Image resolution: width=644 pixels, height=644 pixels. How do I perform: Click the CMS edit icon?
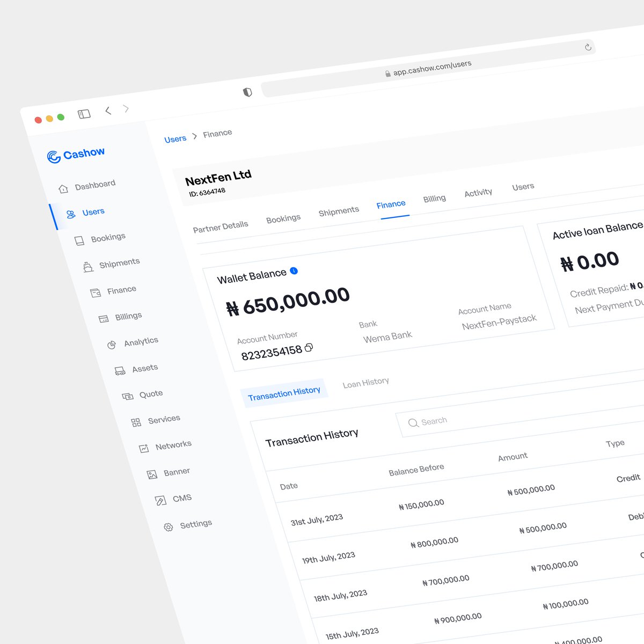tap(160, 501)
